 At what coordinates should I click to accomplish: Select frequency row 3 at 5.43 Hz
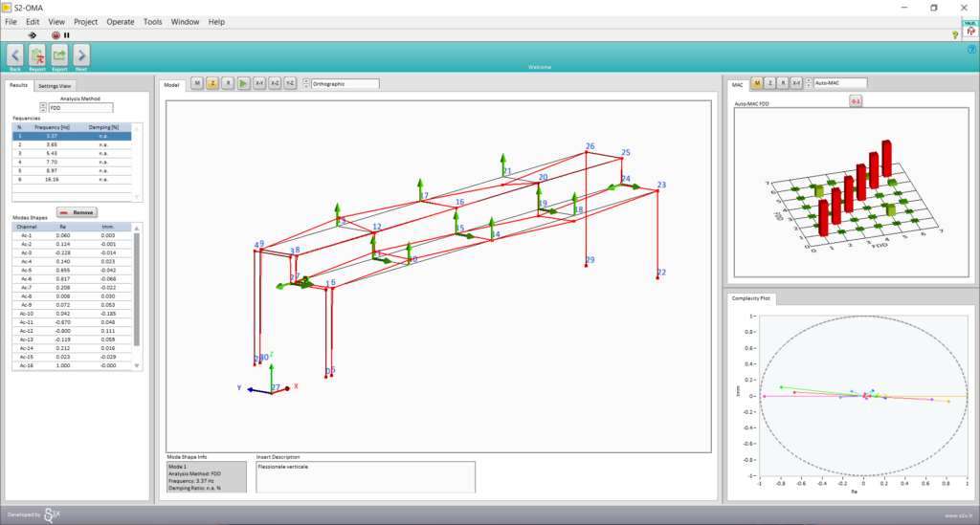72,153
